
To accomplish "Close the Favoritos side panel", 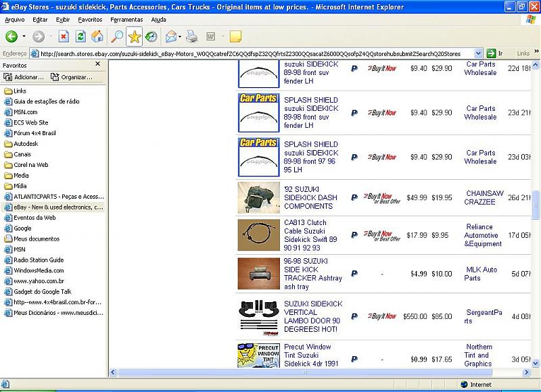I will [97, 64].
